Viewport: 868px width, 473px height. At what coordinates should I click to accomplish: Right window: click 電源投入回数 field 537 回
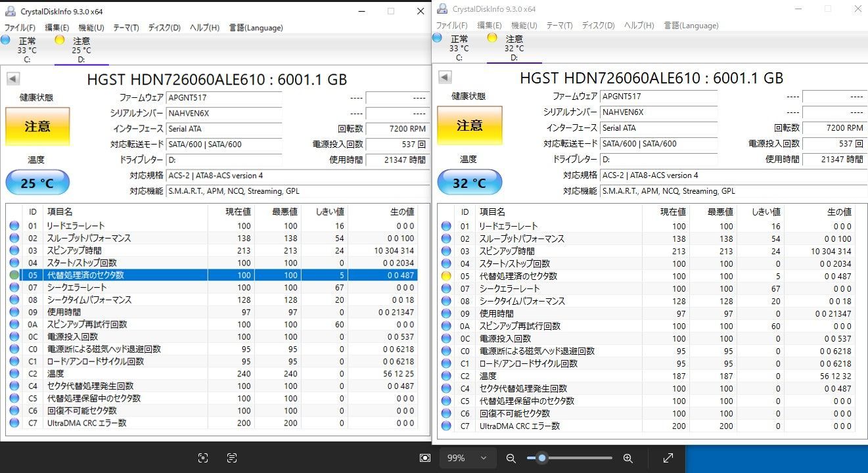834,144
